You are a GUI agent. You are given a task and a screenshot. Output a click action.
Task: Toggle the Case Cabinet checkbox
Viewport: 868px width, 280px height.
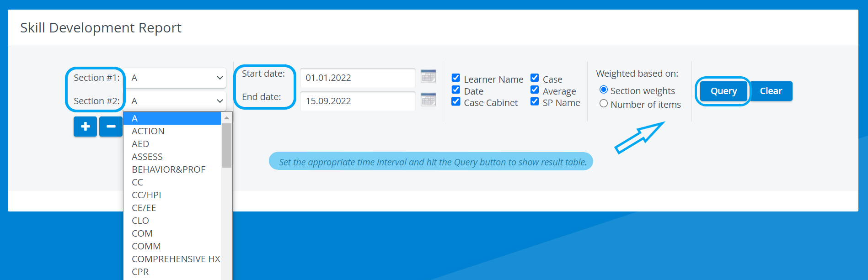tap(456, 101)
